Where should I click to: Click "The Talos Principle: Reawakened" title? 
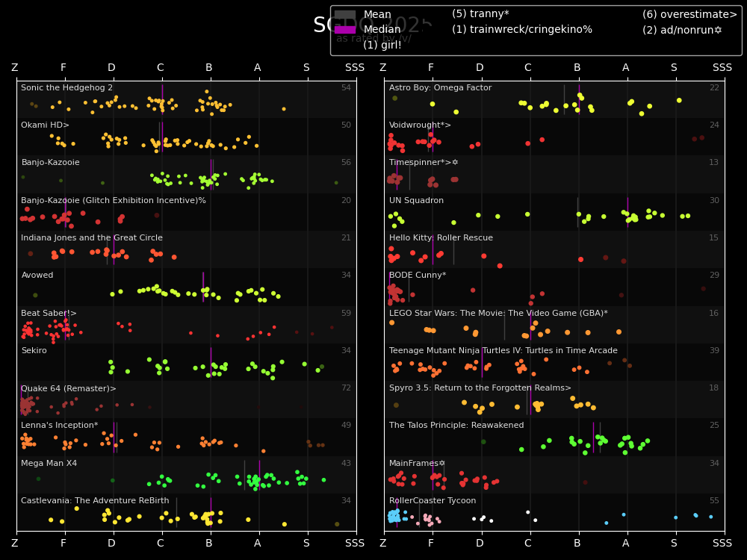pyautogui.click(x=456, y=426)
